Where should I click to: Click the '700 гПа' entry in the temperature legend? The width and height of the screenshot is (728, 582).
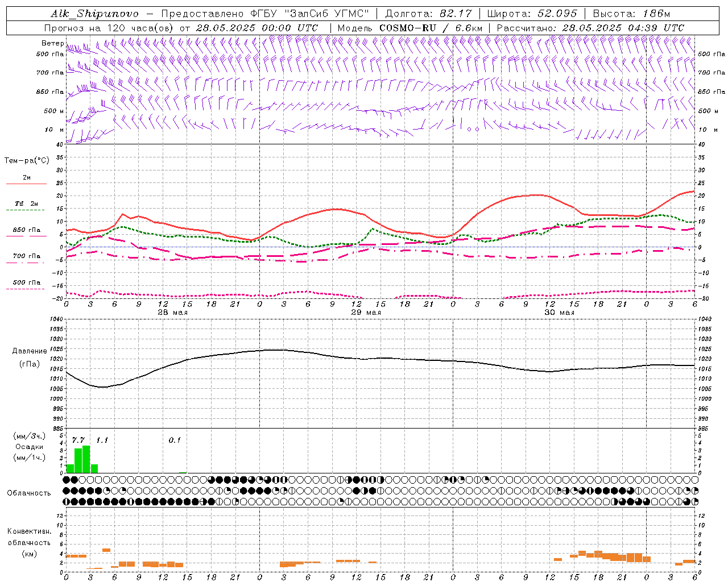pyautogui.click(x=27, y=256)
